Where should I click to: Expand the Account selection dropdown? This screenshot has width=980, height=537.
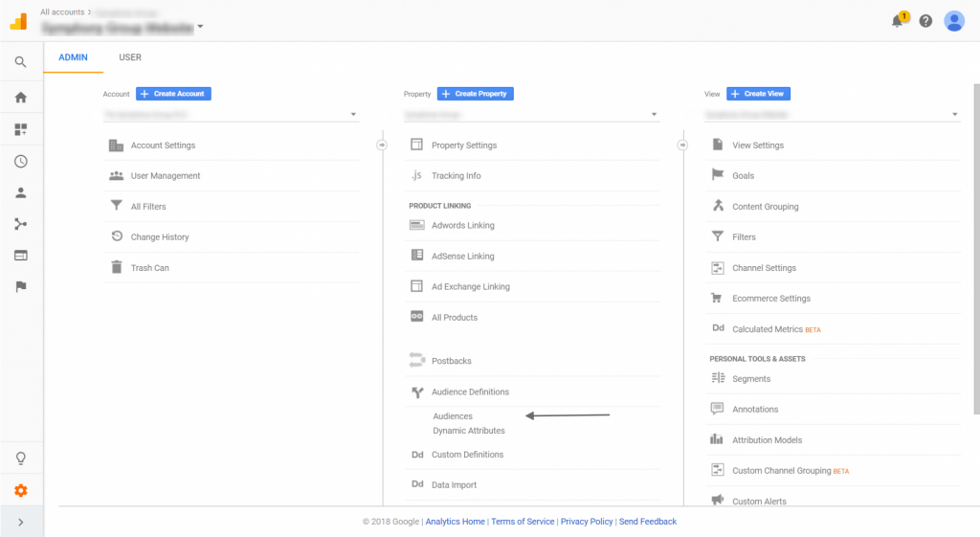(231, 115)
